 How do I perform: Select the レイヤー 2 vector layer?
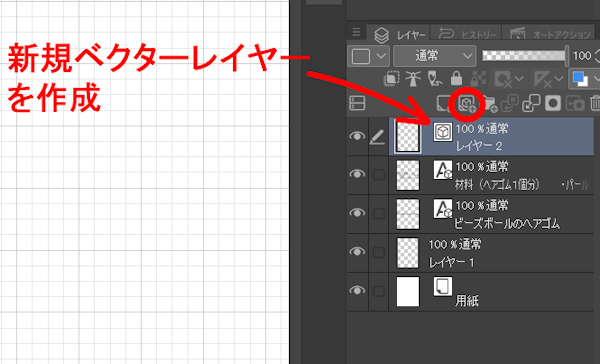(x=492, y=137)
